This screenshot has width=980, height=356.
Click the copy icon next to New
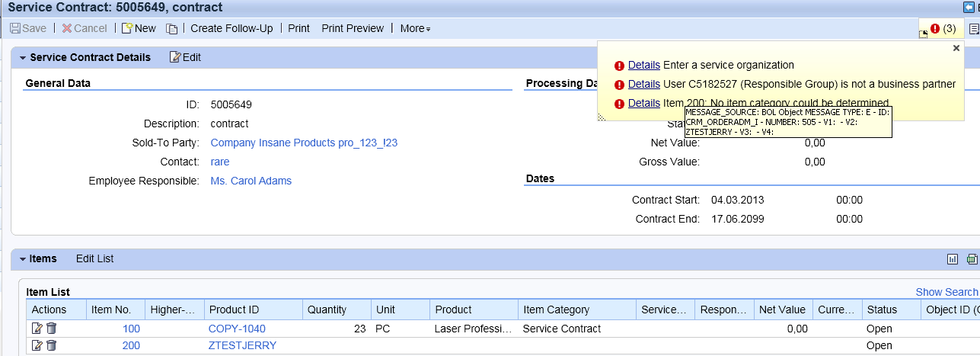click(172, 29)
